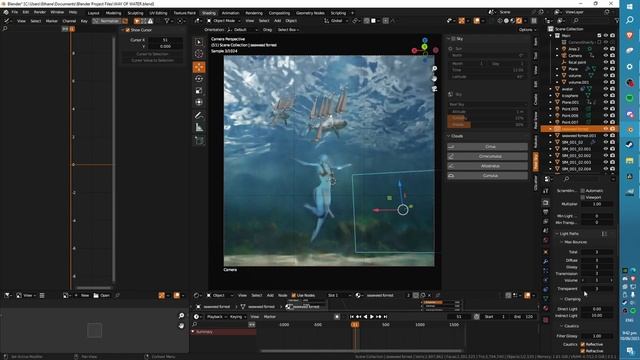Open the Material properties tab icon
The height and width of the screenshot is (360, 640).
(546, 309)
